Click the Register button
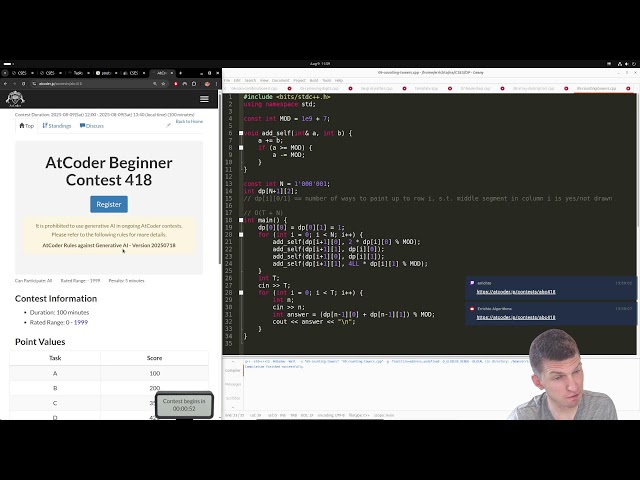The image size is (640, 480). (109, 204)
